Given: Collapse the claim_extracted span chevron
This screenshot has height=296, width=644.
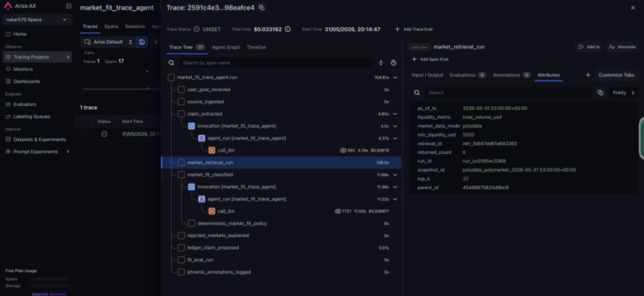Looking at the screenshot, I should click(x=395, y=114).
